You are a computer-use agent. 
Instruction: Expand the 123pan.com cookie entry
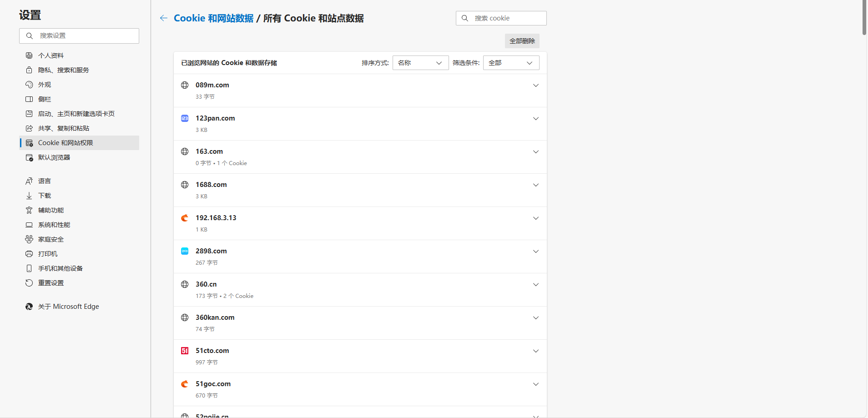point(536,119)
